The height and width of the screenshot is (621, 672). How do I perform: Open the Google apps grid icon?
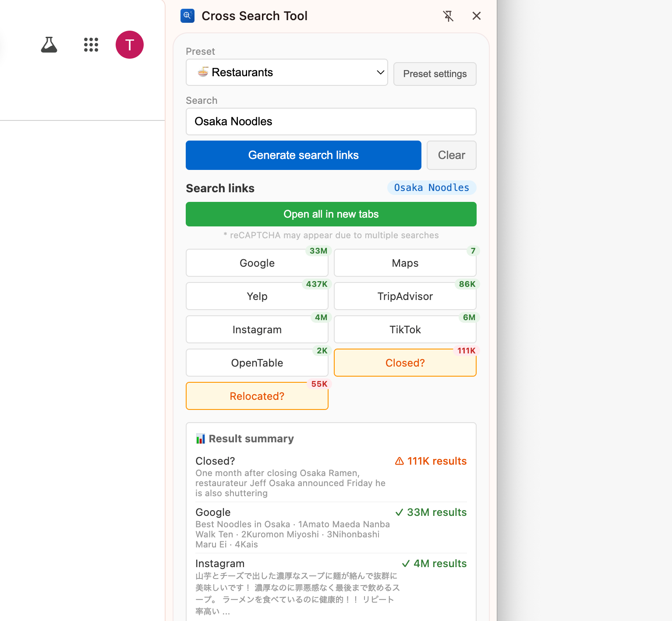point(91,45)
